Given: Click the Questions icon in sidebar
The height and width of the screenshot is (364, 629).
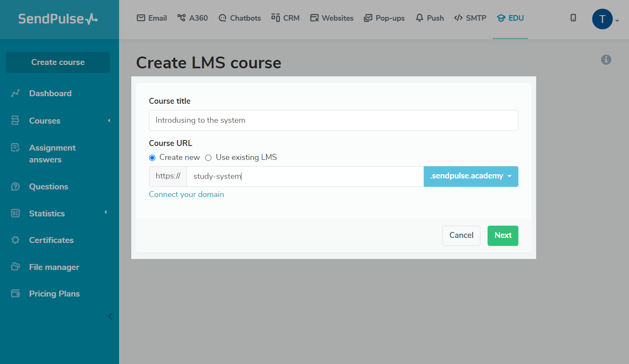Looking at the screenshot, I should [16, 186].
